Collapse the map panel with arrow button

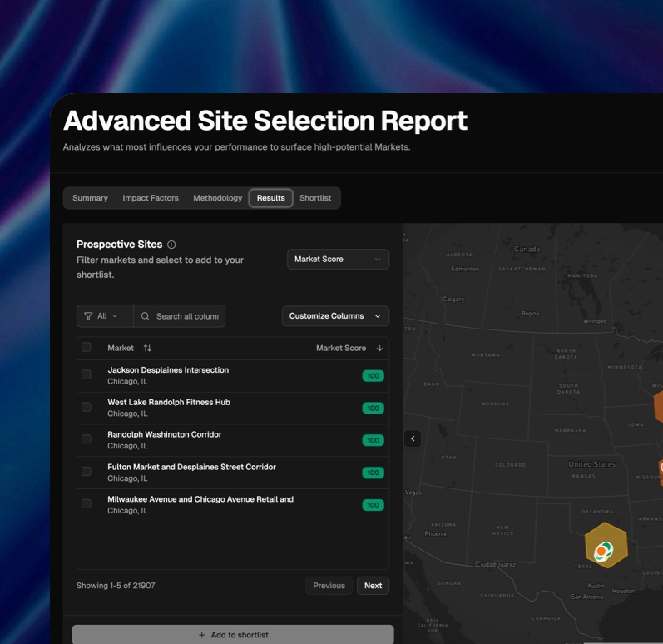(413, 438)
